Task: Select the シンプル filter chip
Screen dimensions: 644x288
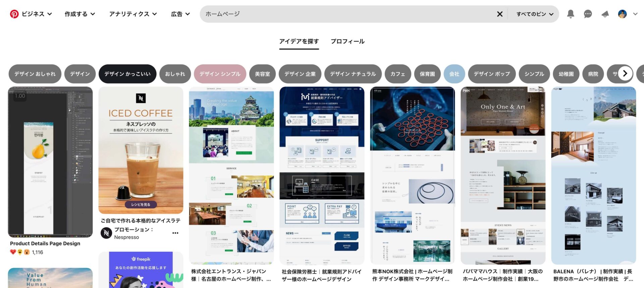Action: 534,74
